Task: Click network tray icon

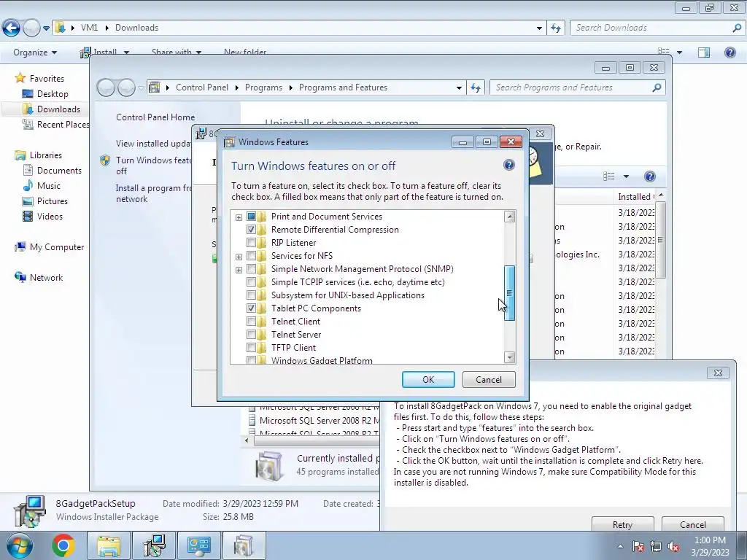Action: coord(656,547)
